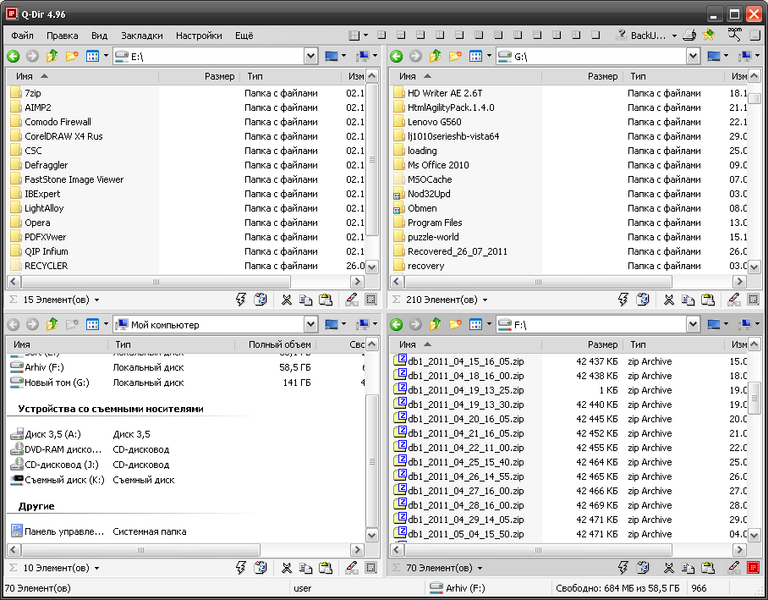Sort by Размер column in G:\ pane
The width and height of the screenshot is (768, 600).
[581, 76]
